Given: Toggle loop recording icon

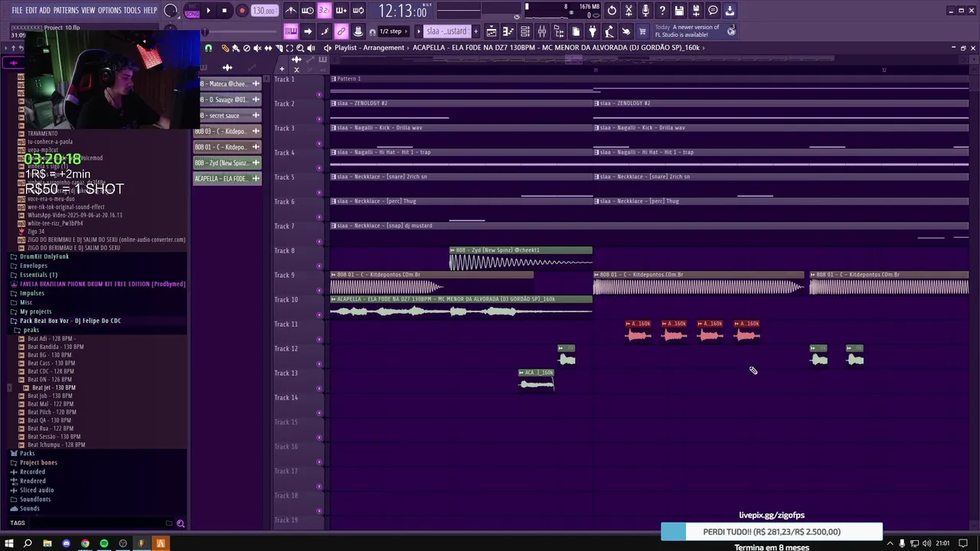Looking at the screenshot, I should [x=358, y=11].
